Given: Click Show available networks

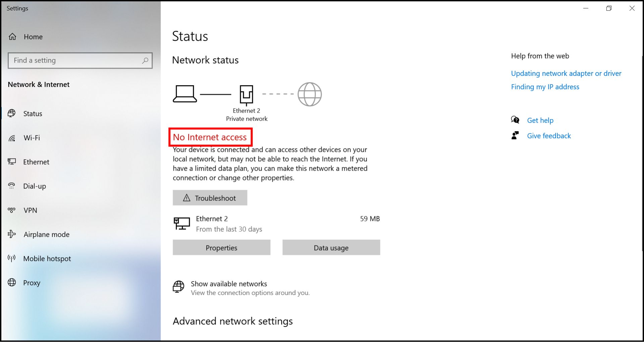Looking at the screenshot, I should [x=229, y=284].
